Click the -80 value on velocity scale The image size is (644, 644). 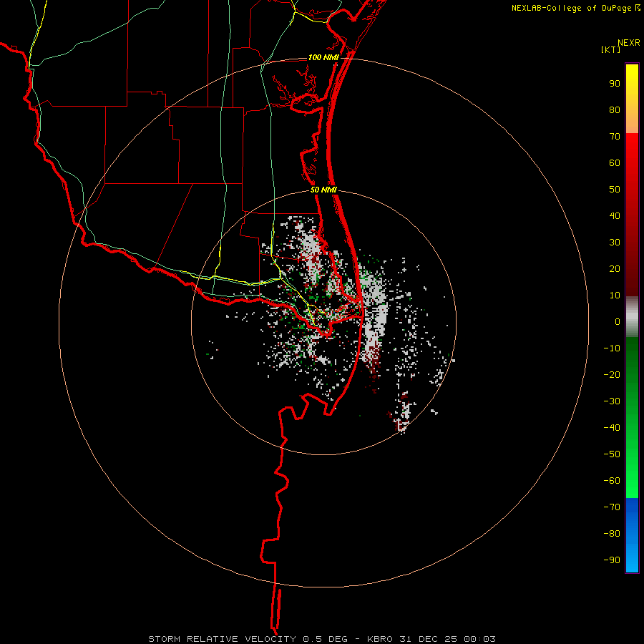click(x=612, y=534)
